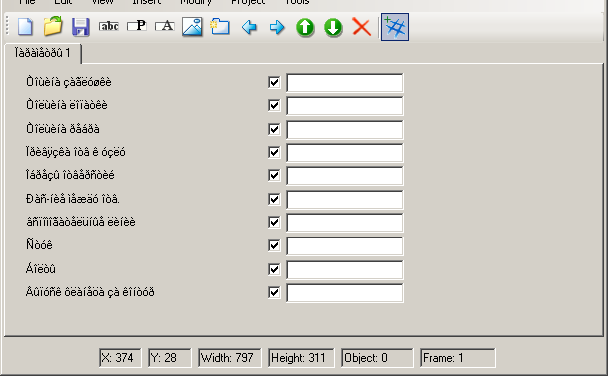Image resolution: width=608 pixels, height=376 pixels.
Task: Delete item with the red X icon
Action: pyautogui.click(x=361, y=27)
